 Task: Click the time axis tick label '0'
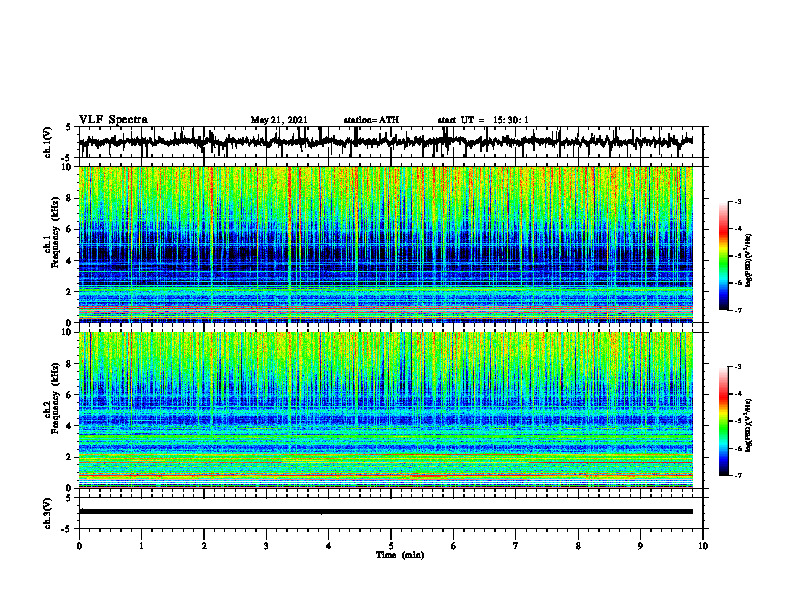[79, 546]
